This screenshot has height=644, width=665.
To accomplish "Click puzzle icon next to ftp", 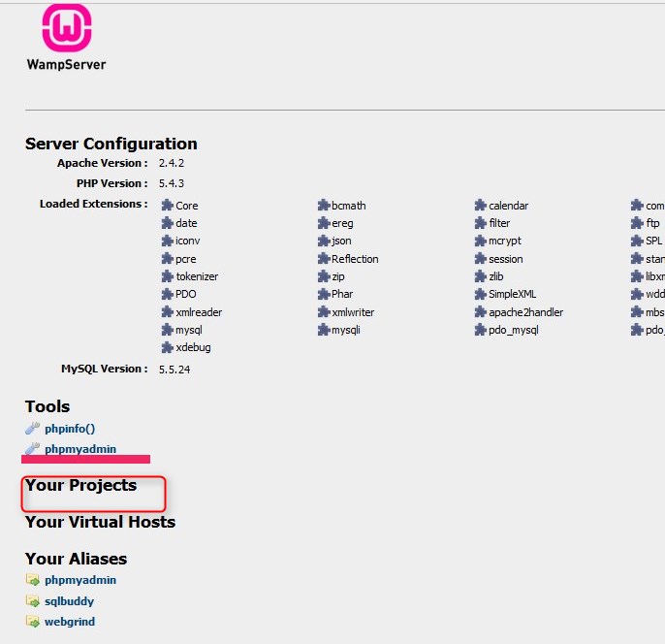I will click(637, 223).
